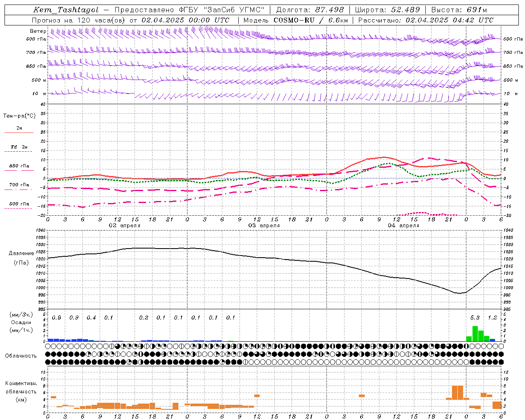Click the 02 апреля date label

(124, 226)
